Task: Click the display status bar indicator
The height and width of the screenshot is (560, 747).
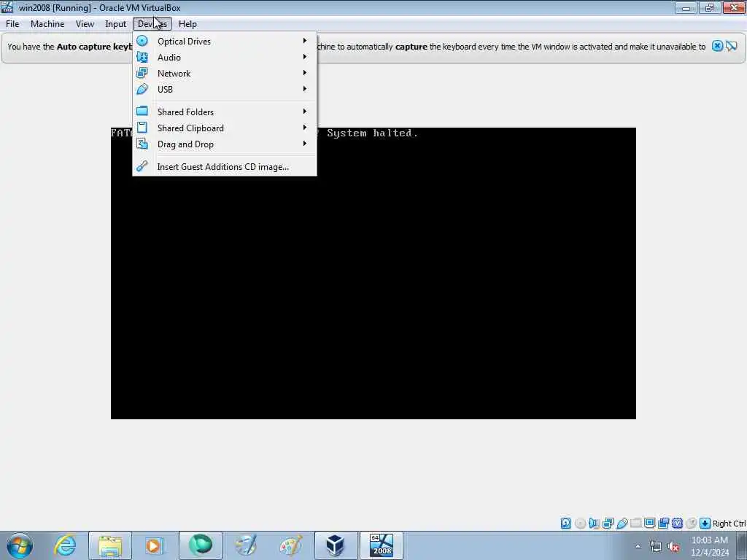Action: [649, 524]
